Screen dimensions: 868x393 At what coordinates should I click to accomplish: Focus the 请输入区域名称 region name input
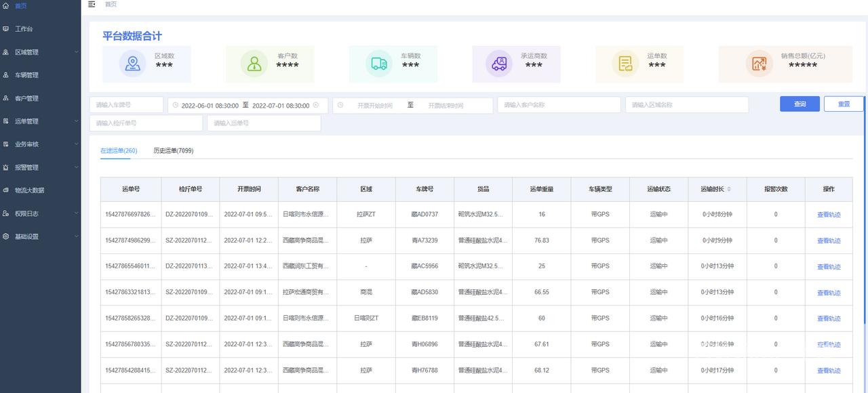[x=687, y=105]
